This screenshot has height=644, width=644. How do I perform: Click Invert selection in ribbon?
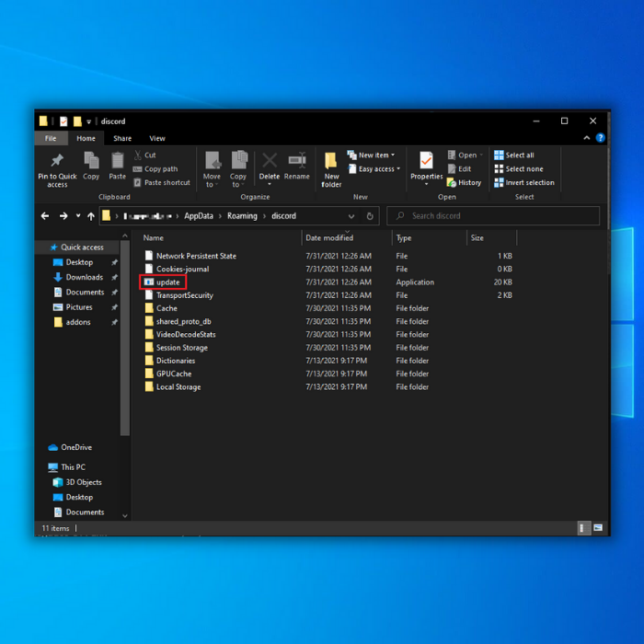(524, 182)
